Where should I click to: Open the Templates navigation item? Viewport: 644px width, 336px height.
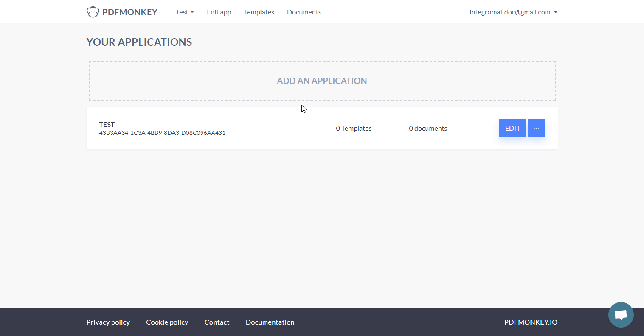click(259, 12)
